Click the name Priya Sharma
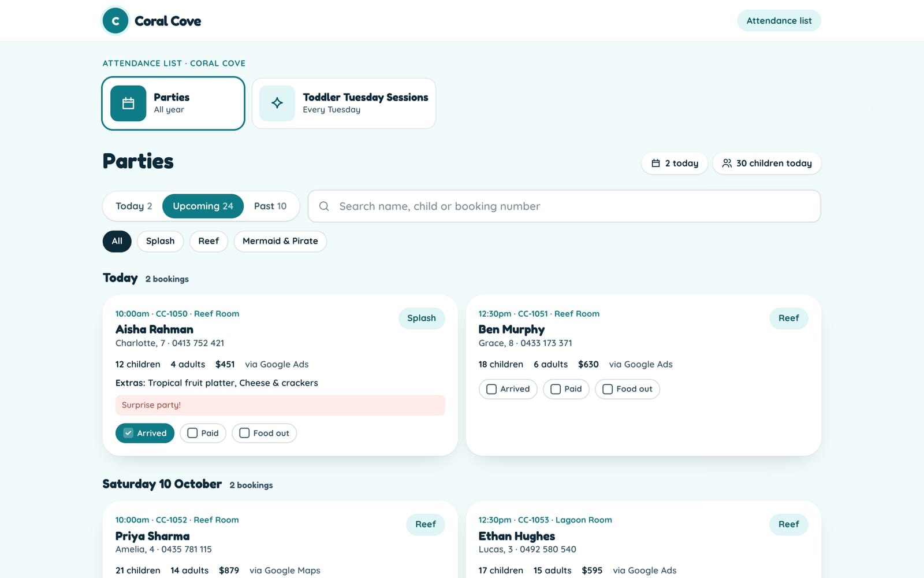The image size is (924, 578). click(x=152, y=536)
